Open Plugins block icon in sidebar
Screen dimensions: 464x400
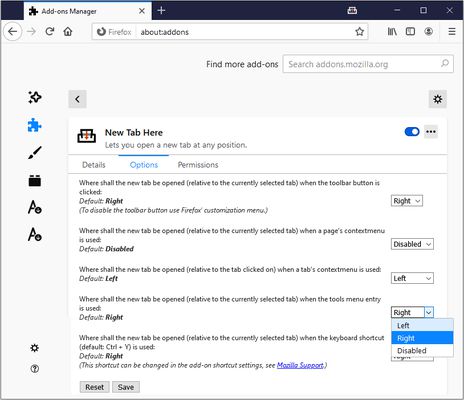point(35,180)
